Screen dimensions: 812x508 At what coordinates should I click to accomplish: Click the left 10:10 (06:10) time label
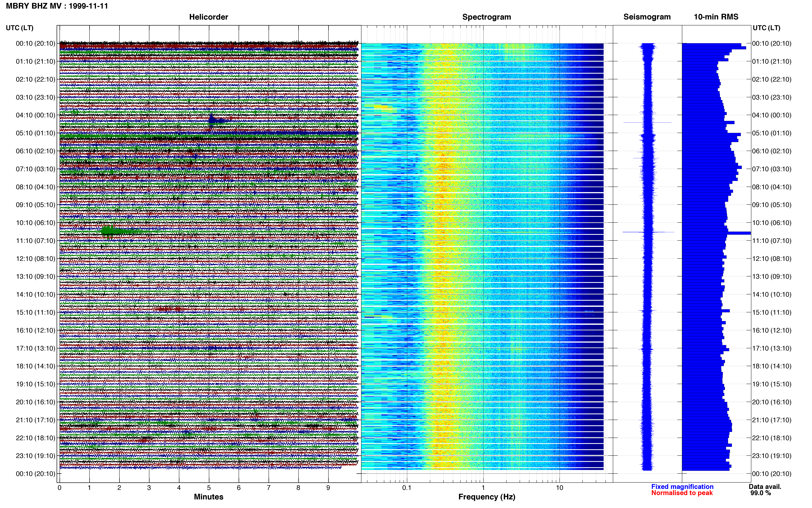click(36, 223)
